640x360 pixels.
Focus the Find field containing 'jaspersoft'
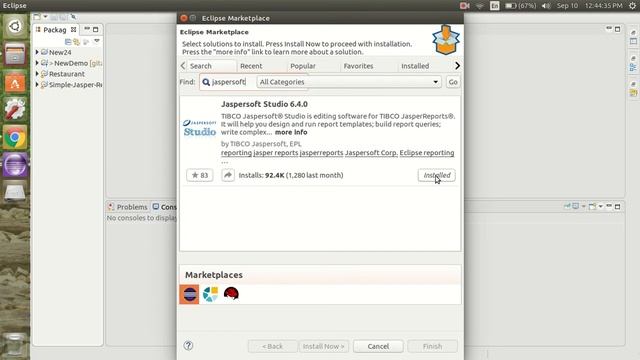227,82
